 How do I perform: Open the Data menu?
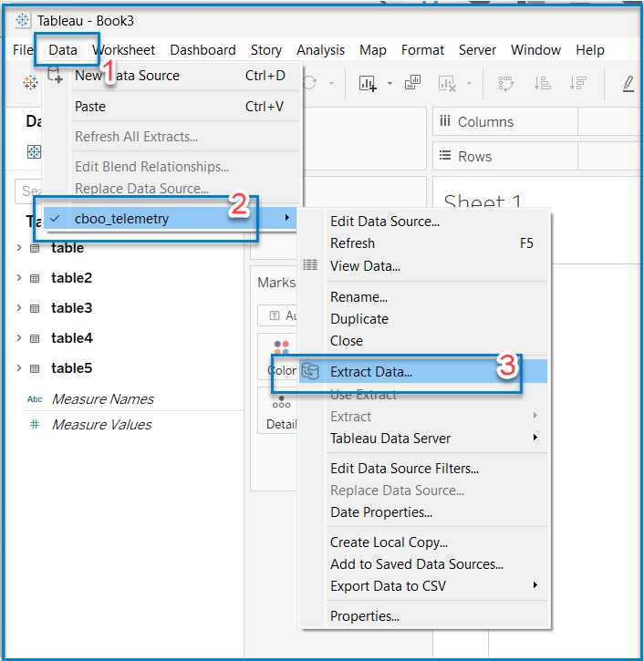[63, 50]
